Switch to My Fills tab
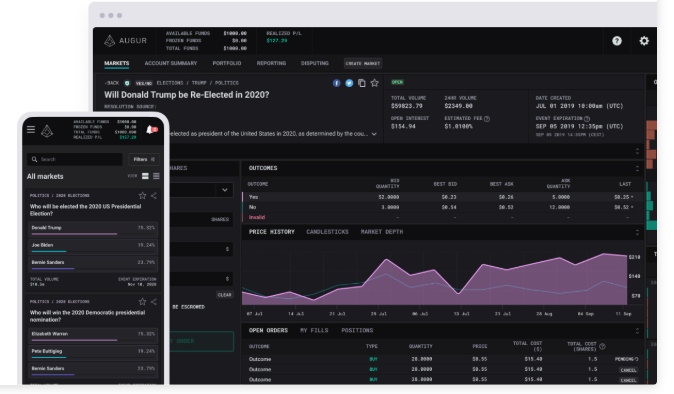This screenshot has height=394, width=674. point(314,330)
